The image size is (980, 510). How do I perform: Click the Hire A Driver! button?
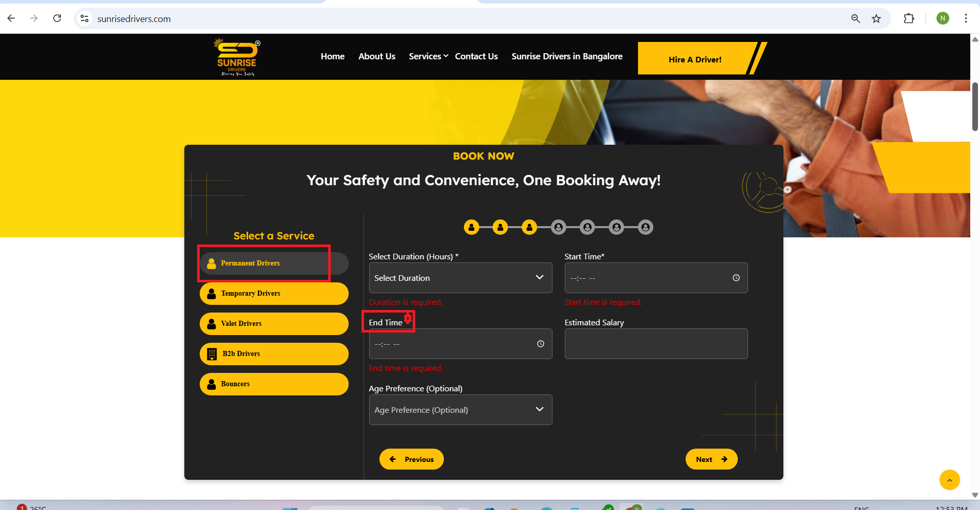695,59
